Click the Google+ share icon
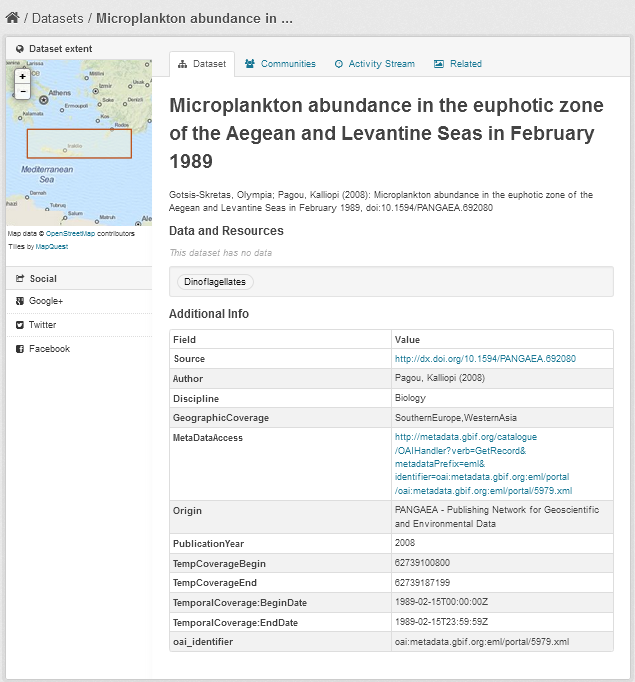This screenshot has height=682, width=635. (20, 301)
